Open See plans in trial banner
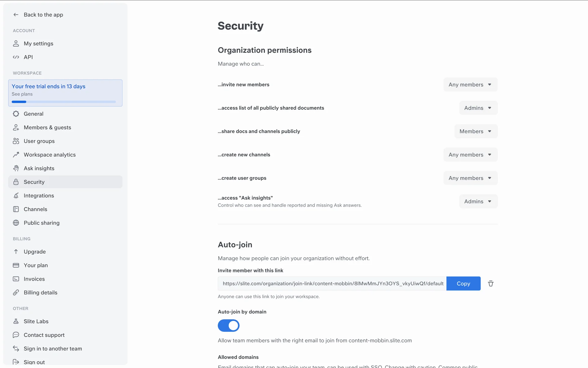 [x=22, y=94]
